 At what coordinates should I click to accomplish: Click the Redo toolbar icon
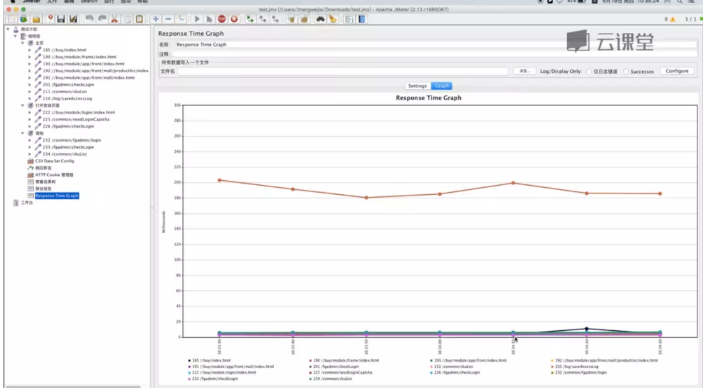(x=102, y=19)
